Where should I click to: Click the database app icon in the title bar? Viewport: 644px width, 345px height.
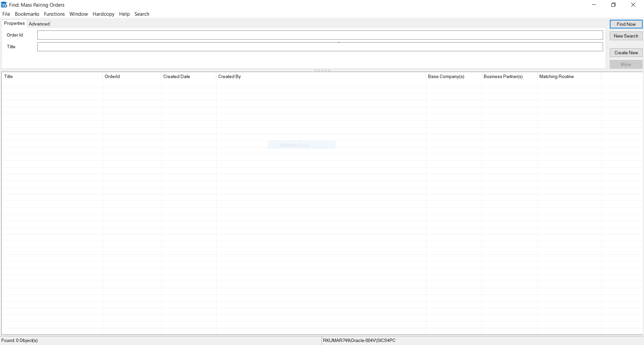(x=4, y=5)
